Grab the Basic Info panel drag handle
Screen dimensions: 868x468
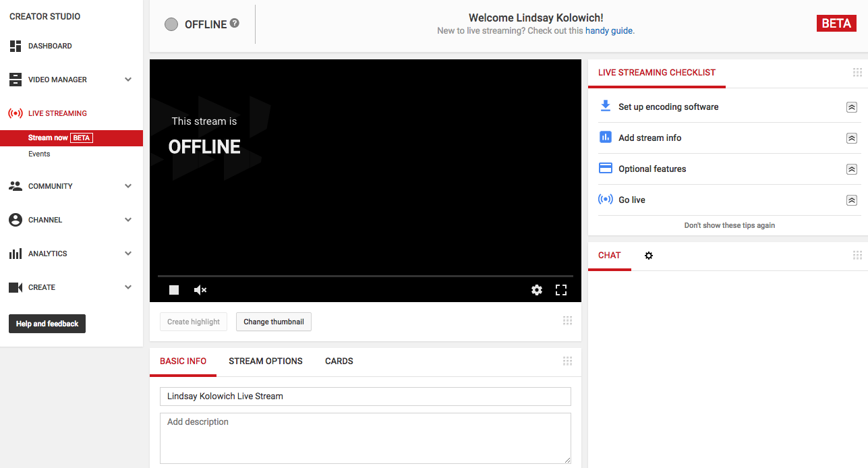[567, 361]
